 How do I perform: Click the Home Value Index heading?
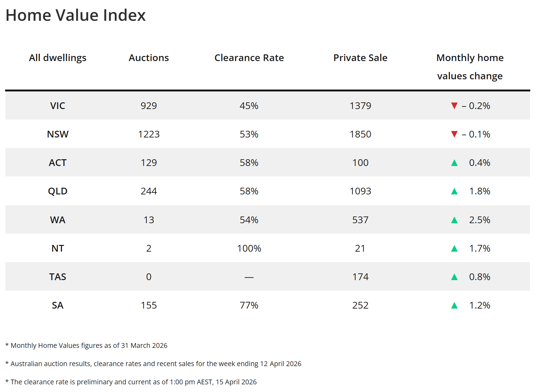click(76, 15)
